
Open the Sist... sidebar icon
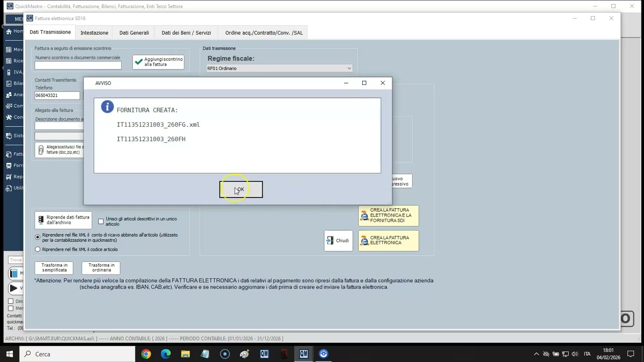coord(9,136)
